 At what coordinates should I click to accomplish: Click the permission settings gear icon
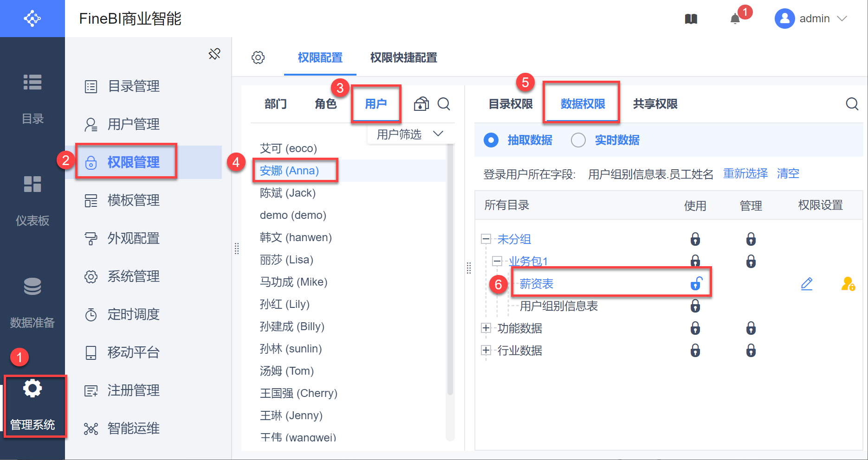coord(258,57)
